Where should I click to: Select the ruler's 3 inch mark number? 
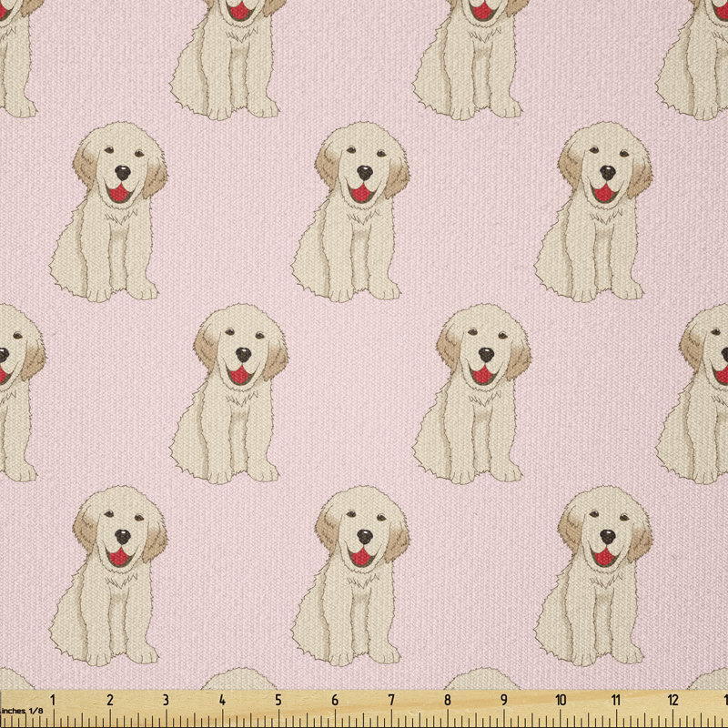166,700
